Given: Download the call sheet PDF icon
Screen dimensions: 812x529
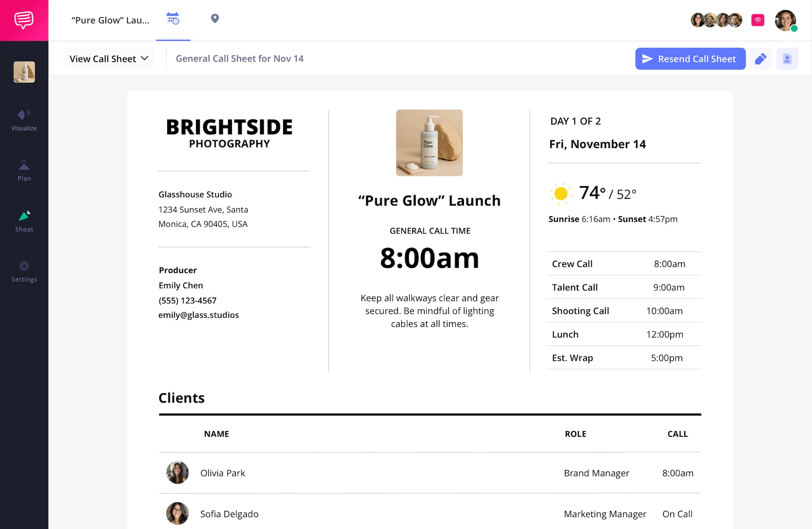Looking at the screenshot, I should click(x=787, y=59).
